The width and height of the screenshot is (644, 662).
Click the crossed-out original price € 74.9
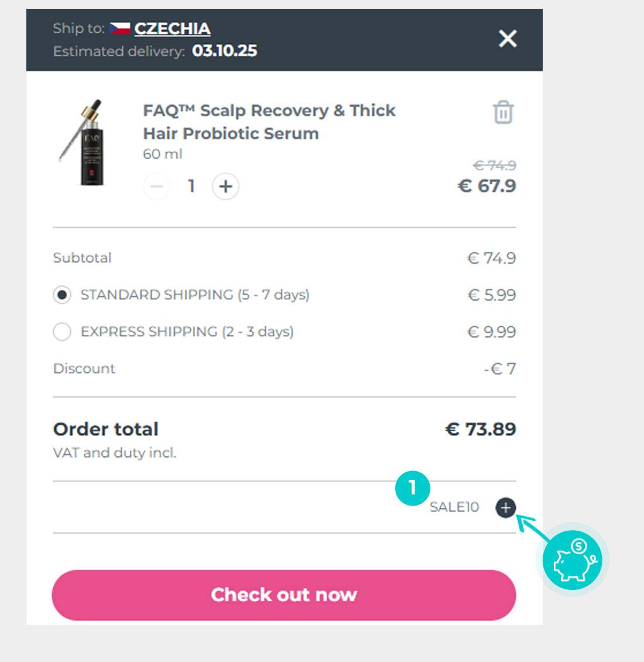pyautogui.click(x=495, y=166)
